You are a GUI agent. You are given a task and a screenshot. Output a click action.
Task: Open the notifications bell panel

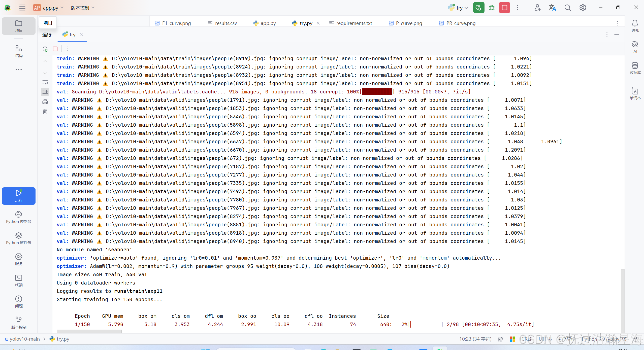click(635, 23)
